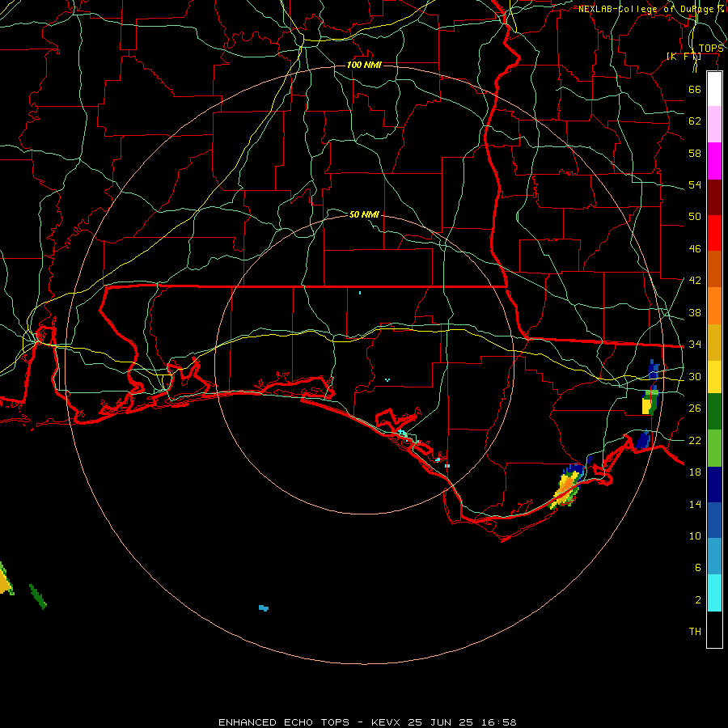The height and width of the screenshot is (728, 728).
Task: Click the "50 NMI" range ring label
Action: [x=364, y=214]
